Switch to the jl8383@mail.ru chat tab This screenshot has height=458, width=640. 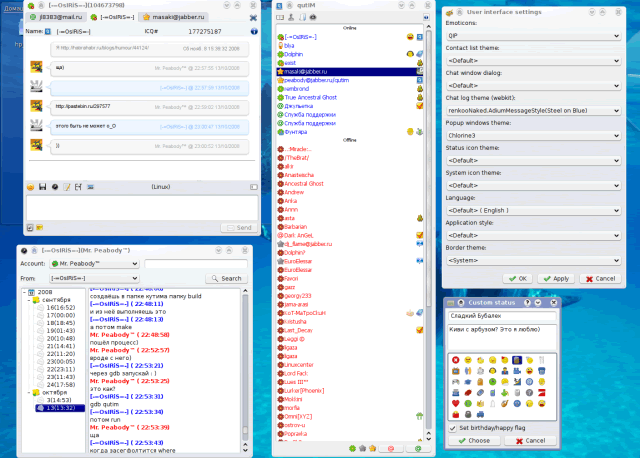[56, 17]
